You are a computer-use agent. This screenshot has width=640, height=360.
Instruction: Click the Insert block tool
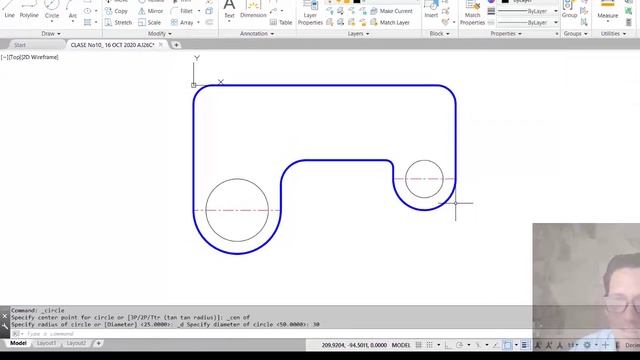click(x=431, y=10)
